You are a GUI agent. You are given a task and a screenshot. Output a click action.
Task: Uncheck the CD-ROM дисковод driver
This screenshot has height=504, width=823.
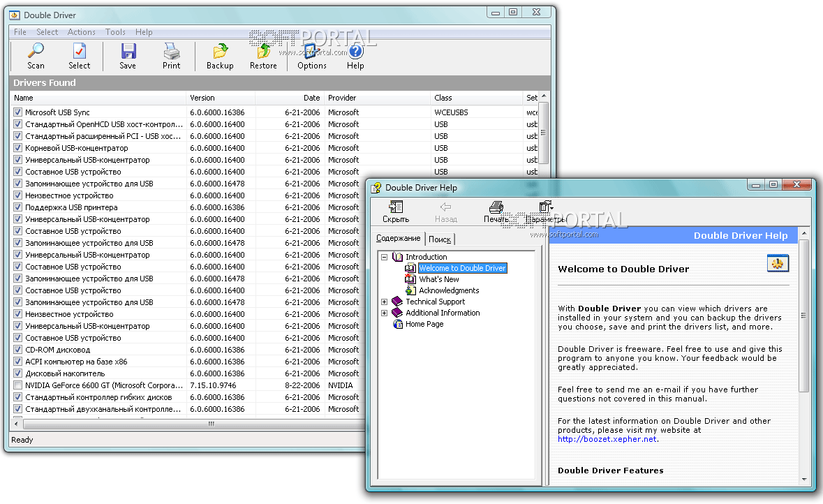18,350
